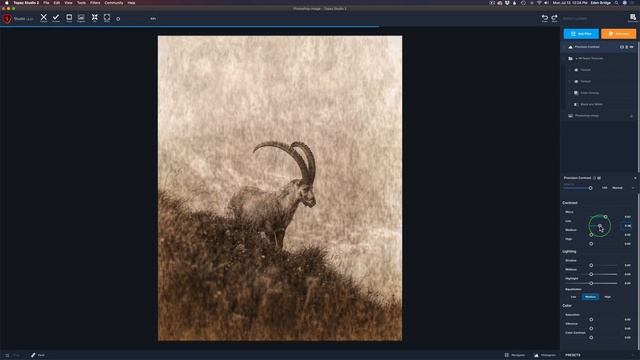Screen dimensions: 640x360
Task: Click the Color Overlay filter icon
Action: (576, 93)
